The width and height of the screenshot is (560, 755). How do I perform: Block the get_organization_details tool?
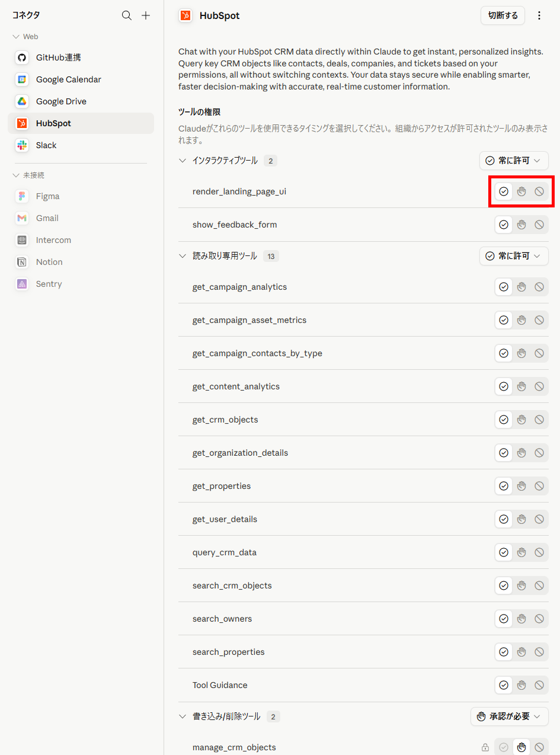pyautogui.click(x=539, y=453)
